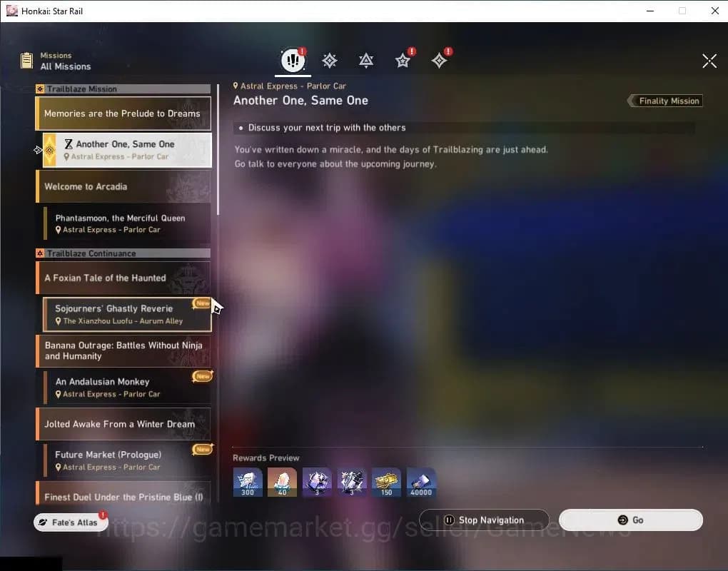This screenshot has width=728, height=571.
Task: Switch to the Trailblaze Mission filter tab
Action: [330, 61]
